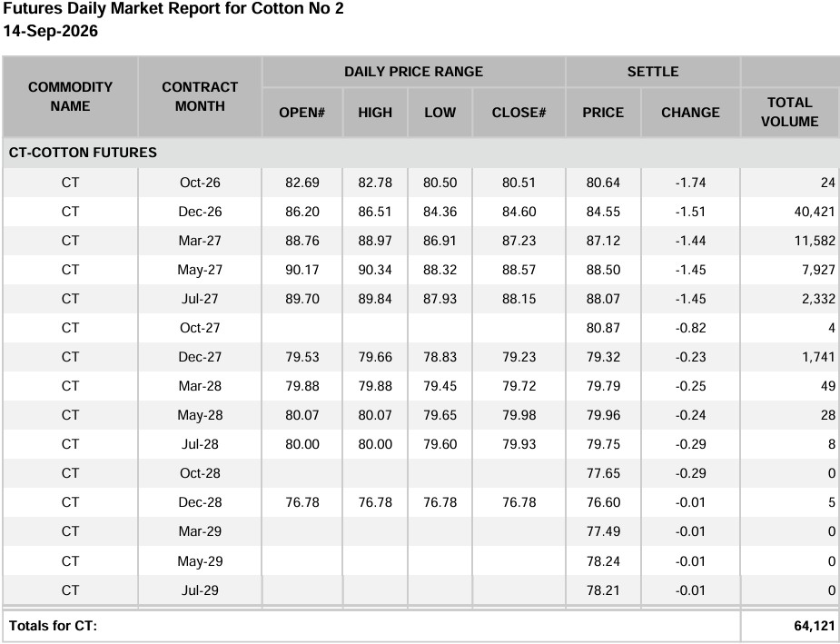This screenshot has width=840, height=644.
Task: Select the May-27 high value 90.34
Action: pyautogui.click(x=375, y=270)
